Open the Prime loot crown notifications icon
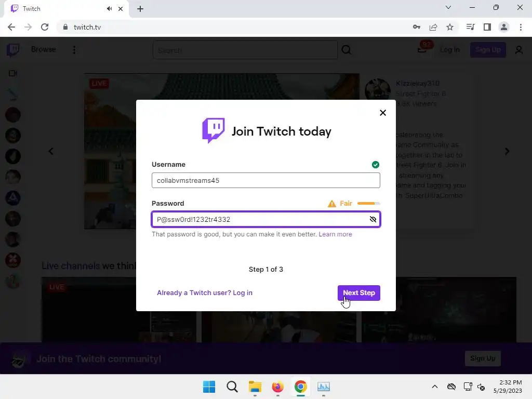Image resolution: width=532 pixels, height=399 pixels. (x=423, y=48)
